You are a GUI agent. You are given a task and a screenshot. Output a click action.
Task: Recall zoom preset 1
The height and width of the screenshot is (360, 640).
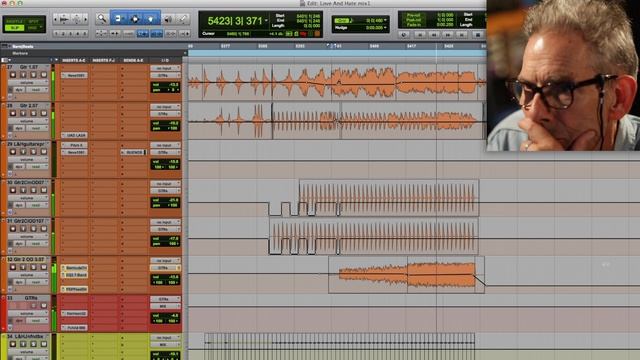[56, 33]
